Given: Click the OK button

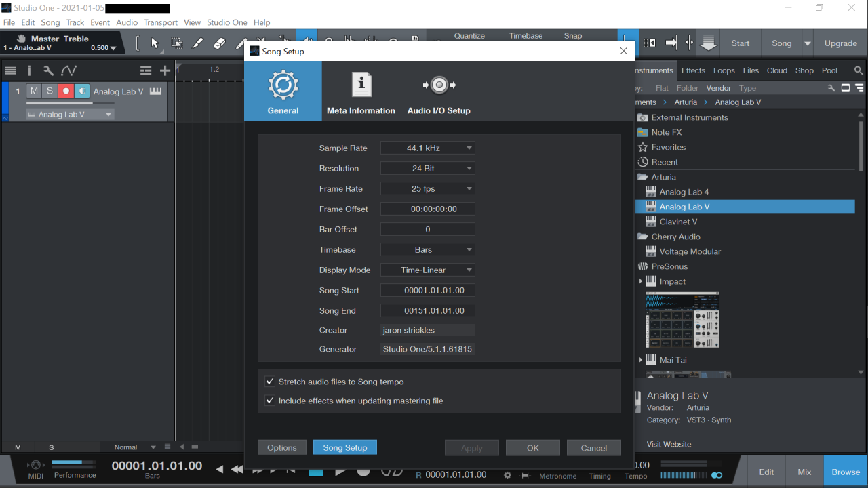Looking at the screenshot, I should tap(533, 447).
